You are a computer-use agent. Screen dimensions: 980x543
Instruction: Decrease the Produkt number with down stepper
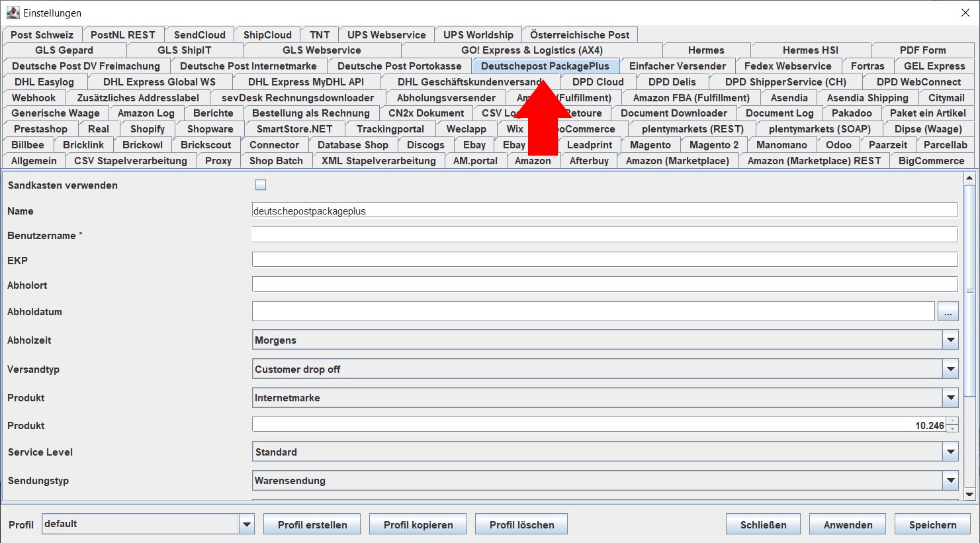(952, 429)
